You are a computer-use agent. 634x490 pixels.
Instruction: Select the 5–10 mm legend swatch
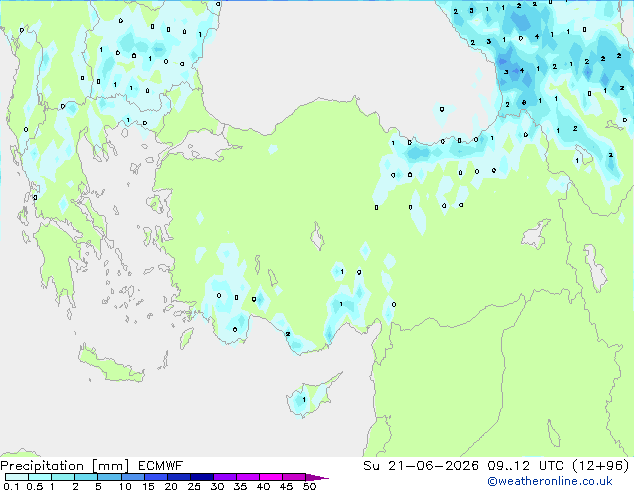coord(109,477)
